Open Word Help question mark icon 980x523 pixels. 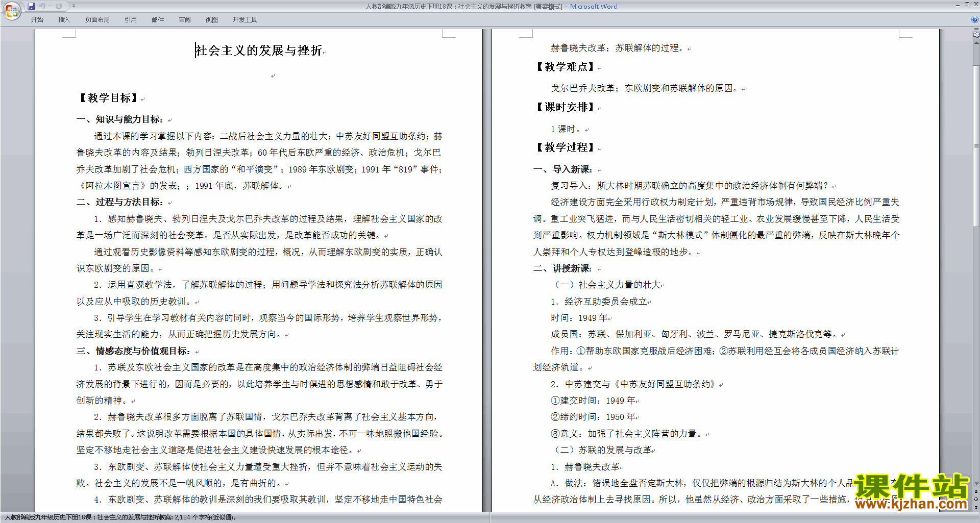point(975,19)
